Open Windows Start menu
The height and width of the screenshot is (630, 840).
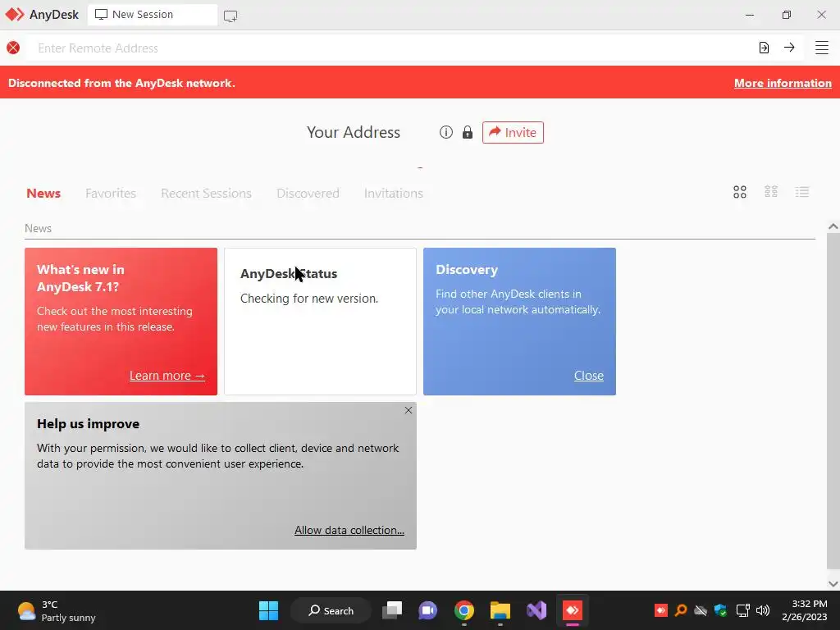[x=268, y=610]
